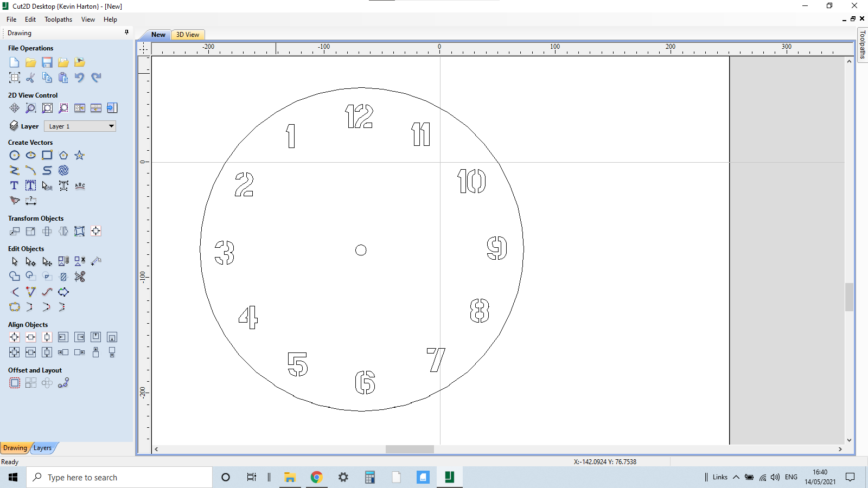Screen dimensions: 868x488
Task: Open the Draw Text tool
Action: [14, 185]
